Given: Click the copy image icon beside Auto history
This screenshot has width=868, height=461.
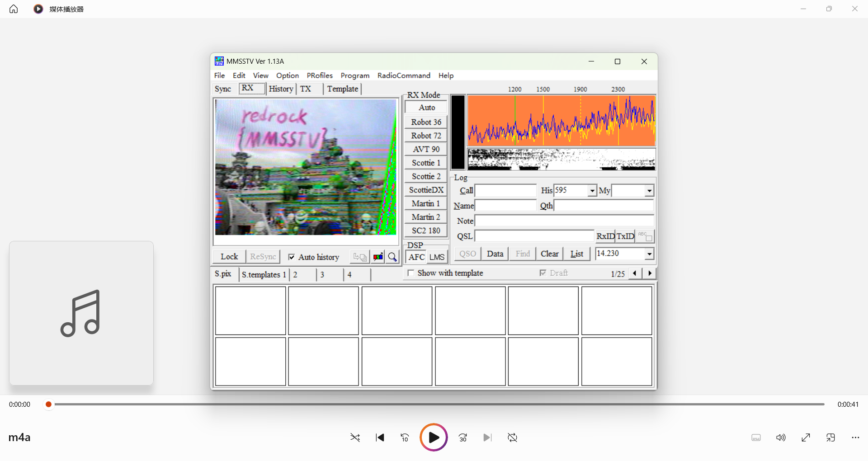Looking at the screenshot, I should coord(360,257).
